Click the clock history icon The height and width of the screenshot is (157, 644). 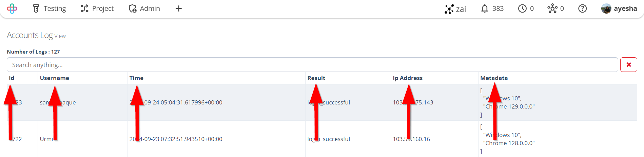point(522,8)
